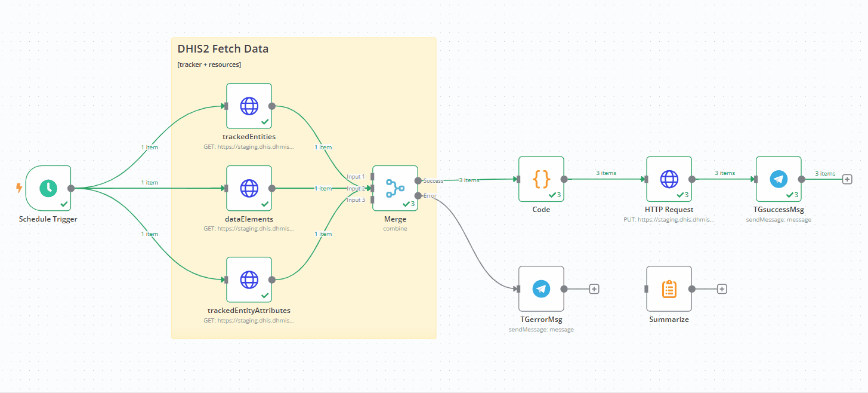The image size is (868, 393).
Task: Select the Merge node icon
Action: (x=395, y=188)
